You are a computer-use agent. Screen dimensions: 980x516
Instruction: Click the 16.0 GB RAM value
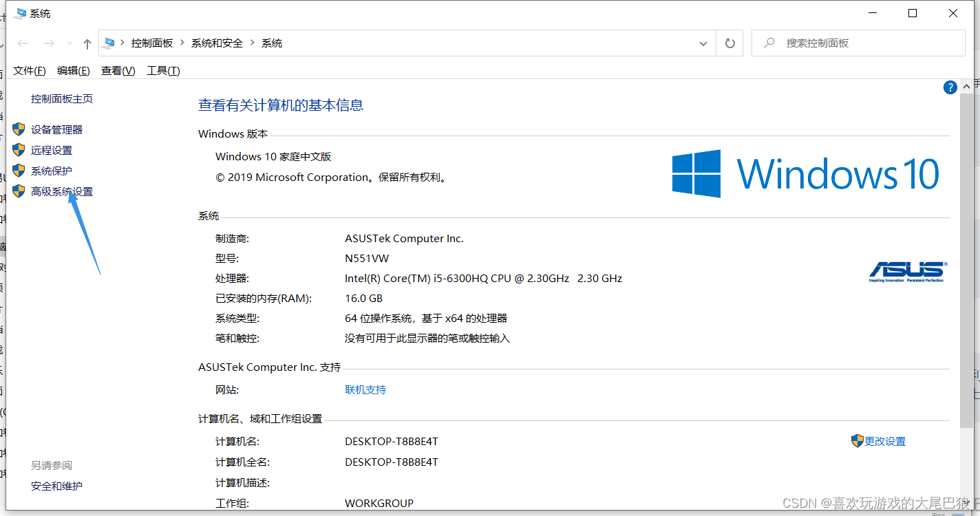pyautogui.click(x=363, y=298)
